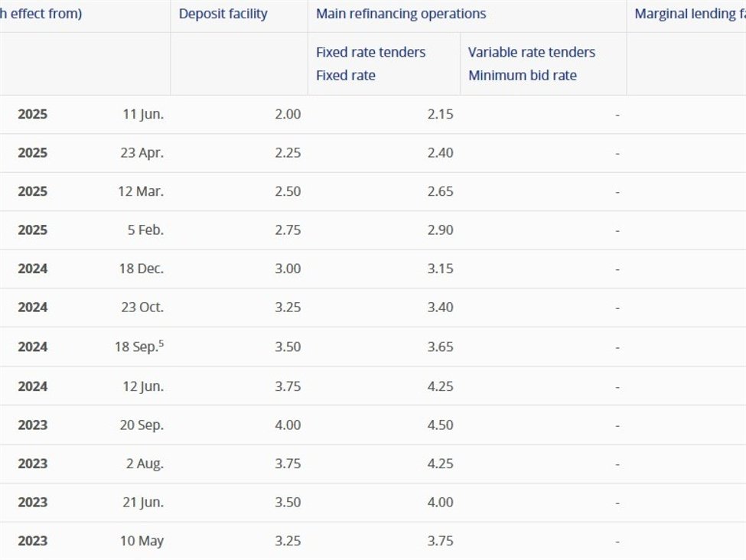Click the 2.00 deposit facility rate
Image resolution: width=746 pixels, height=560 pixels.
(x=288, y=114)
